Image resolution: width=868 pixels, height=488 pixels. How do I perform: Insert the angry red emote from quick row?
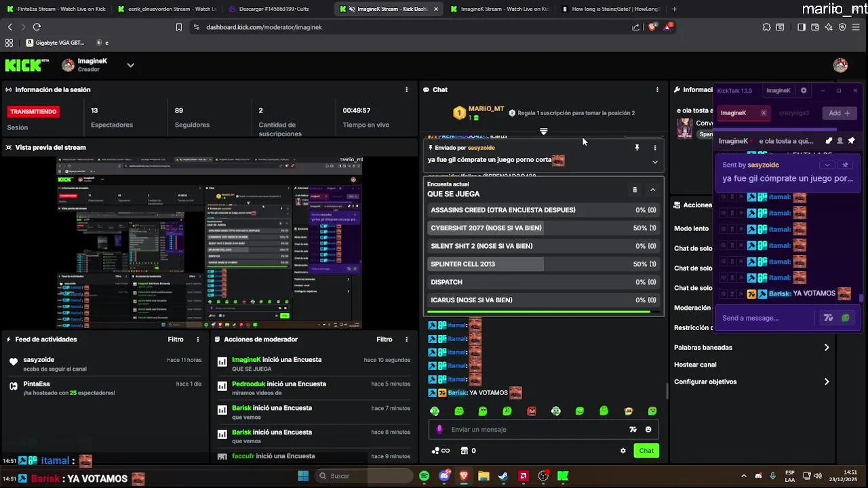[x=532, y=411]
